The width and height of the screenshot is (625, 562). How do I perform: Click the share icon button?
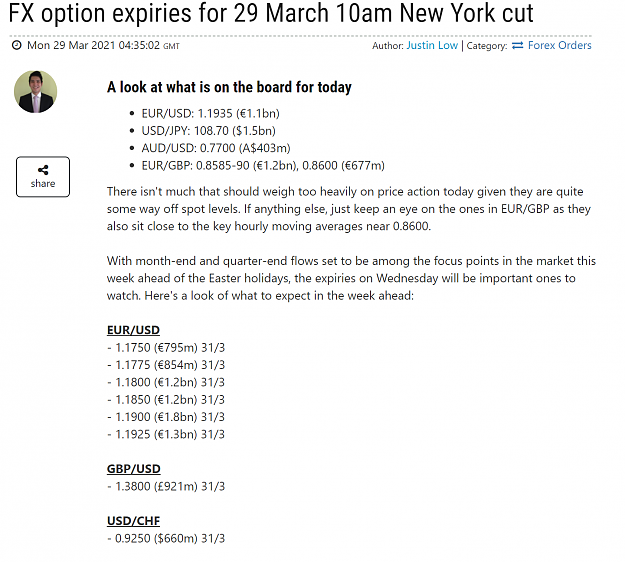click(43, 177)
